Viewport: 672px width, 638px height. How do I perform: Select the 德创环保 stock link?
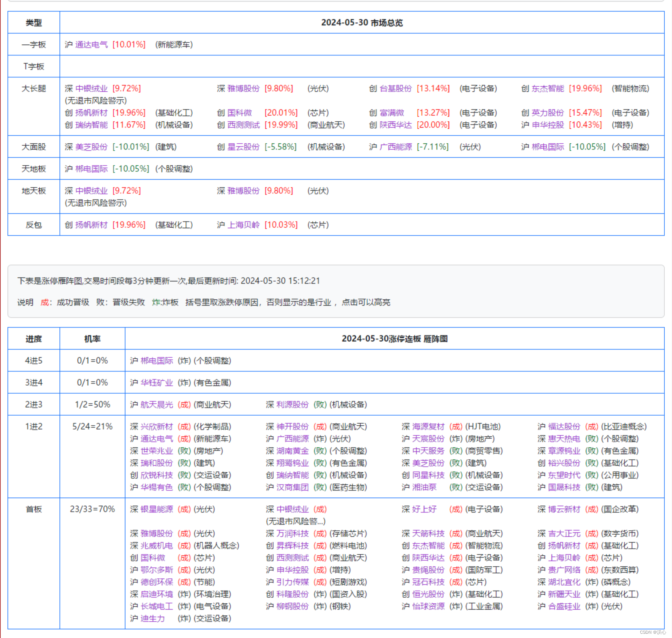coord(157,582)
